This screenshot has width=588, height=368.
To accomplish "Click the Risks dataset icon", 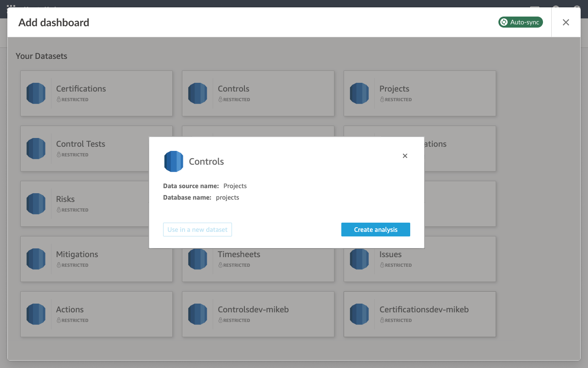I will coord(36,204).
